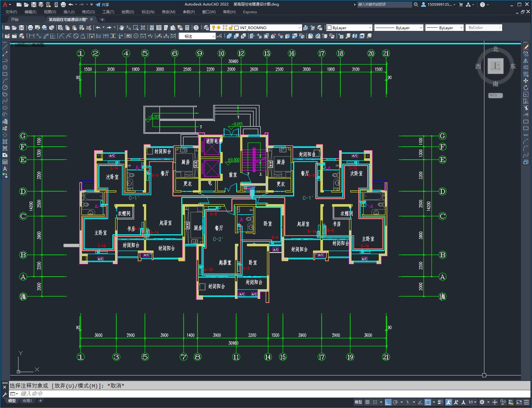Click the Plot printer icon in standard toolbar

tap(30, 28)
